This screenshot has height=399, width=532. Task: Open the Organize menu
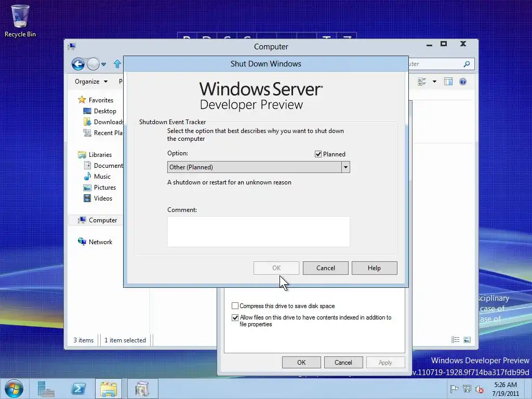click(91, 82)
